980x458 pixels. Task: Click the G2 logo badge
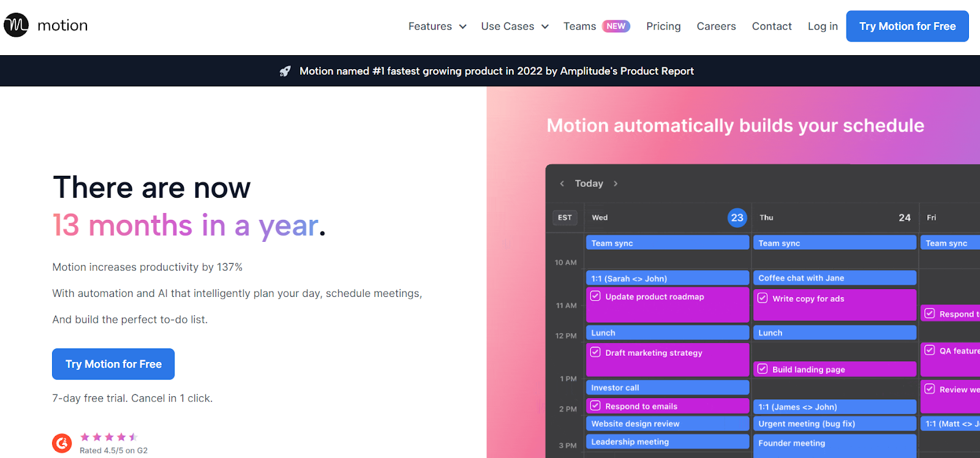point(62,443)
